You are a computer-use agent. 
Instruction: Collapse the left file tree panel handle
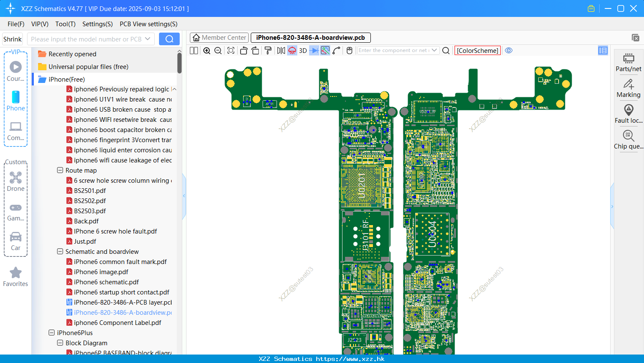click(184, 196)
